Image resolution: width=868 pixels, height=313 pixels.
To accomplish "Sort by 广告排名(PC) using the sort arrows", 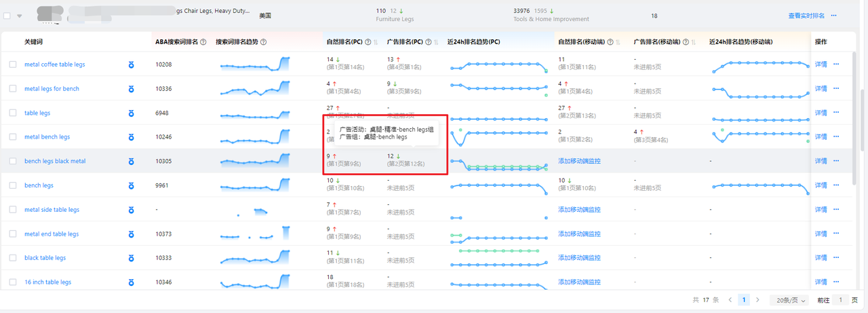I will click(x=435, y=42).
